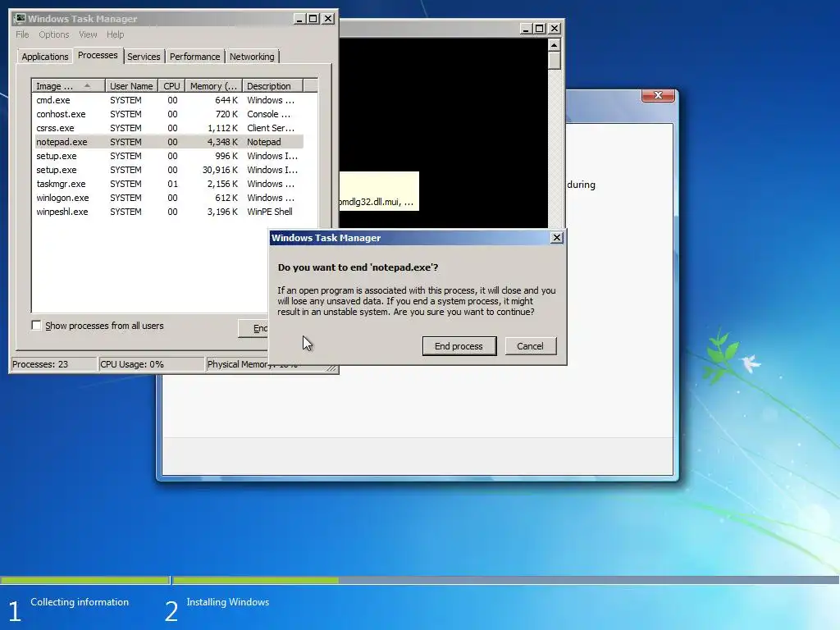840x630 pixels.
Task: Select the winlogon.exe process row
Action: pos(169,198)
